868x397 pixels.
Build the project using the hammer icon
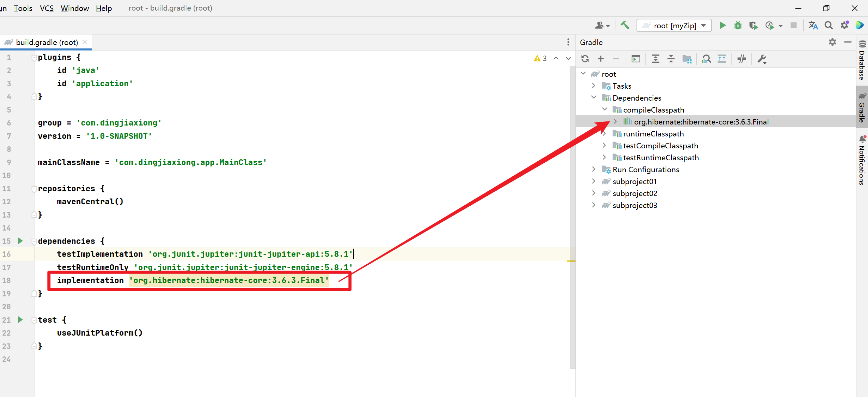pyautogui.click(x=625, y=25)
